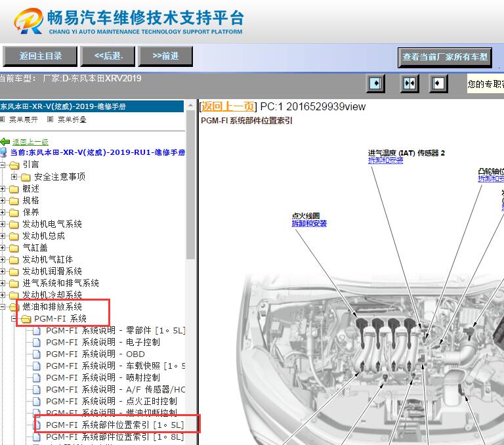The width and height of the screenshot is (504, 445).
Task: Click 菜单展开 to expand all menus
Action: tap(23, 119)
